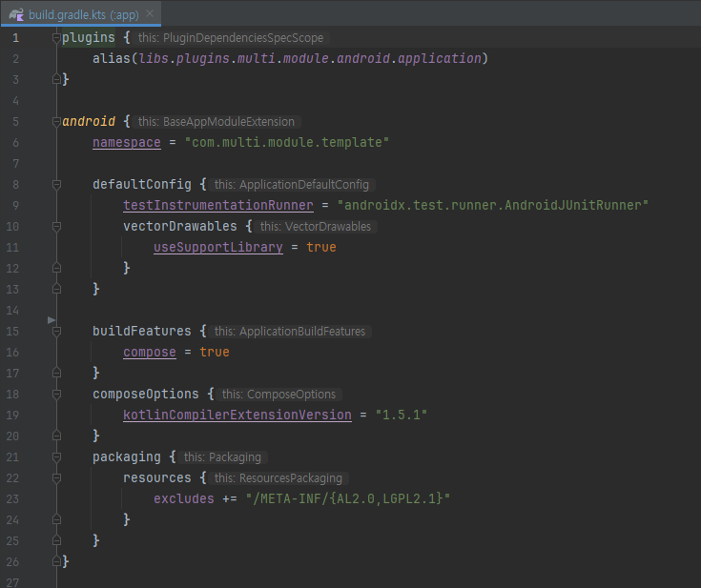Click "com.multi.module.template" string
Image resolution: width=701 pixels, height=588 pixels.
(x=287, y=143)
